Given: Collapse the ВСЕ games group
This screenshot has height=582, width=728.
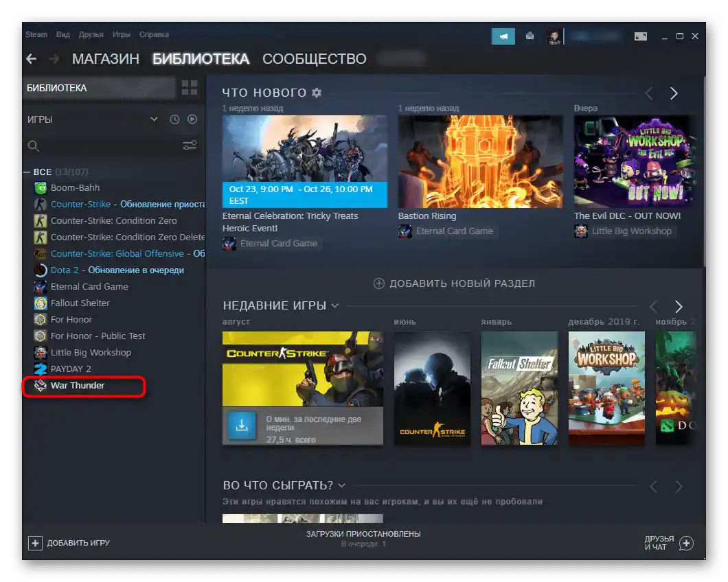Looking at the screenshot, I should 27,172.
